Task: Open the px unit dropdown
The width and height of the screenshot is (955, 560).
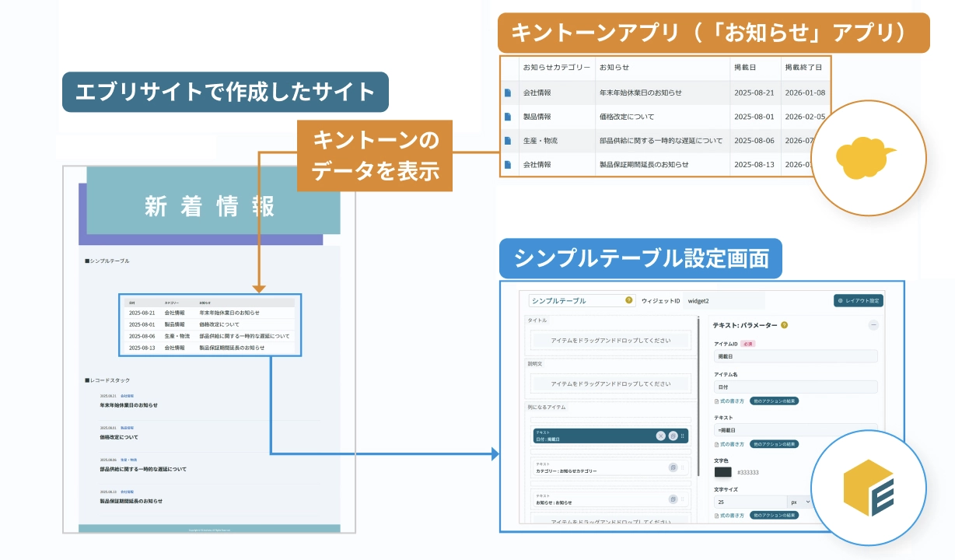Action: (799, 502)
